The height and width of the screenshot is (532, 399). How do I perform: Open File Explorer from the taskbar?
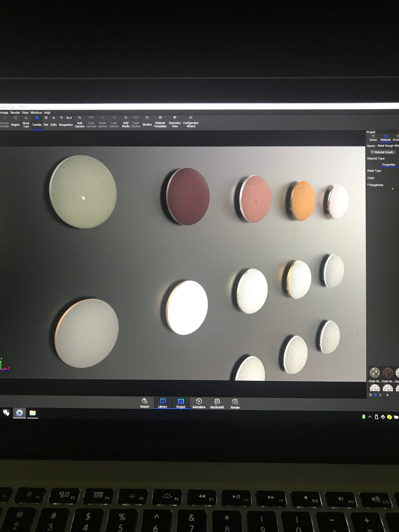coord(33,413)
